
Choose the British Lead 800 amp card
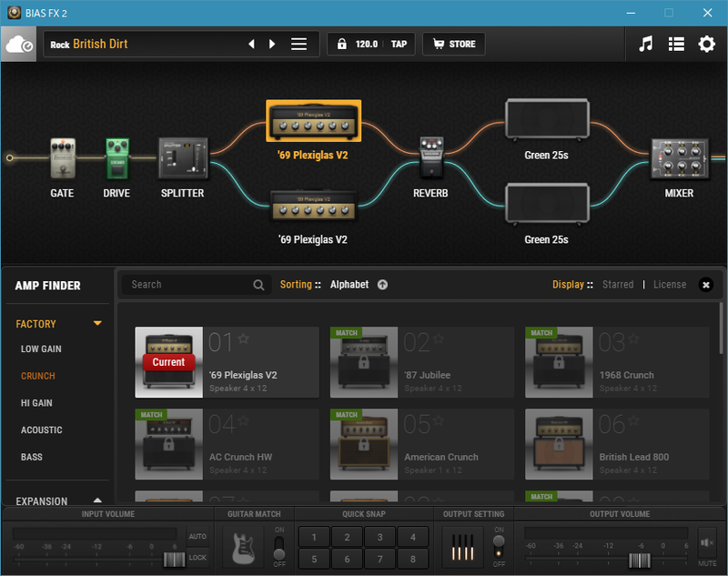pyautogui.click(x=617, y=444)
